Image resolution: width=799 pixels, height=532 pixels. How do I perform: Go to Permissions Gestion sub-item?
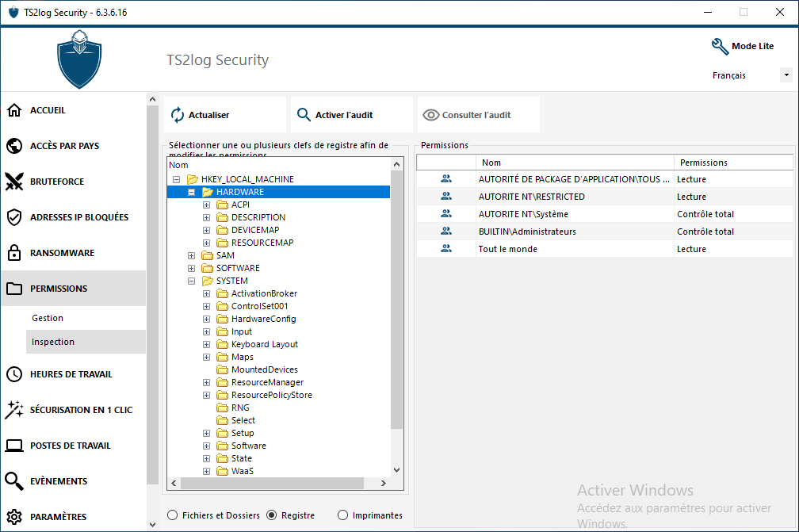click(x=86, y=318)
